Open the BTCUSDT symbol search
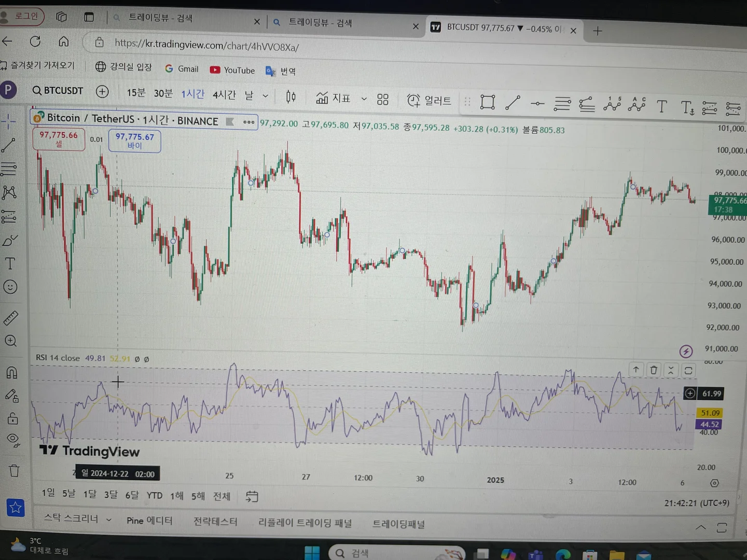Image resolution: width=747 pixels, height=560 pixels. tap(58, 91)
